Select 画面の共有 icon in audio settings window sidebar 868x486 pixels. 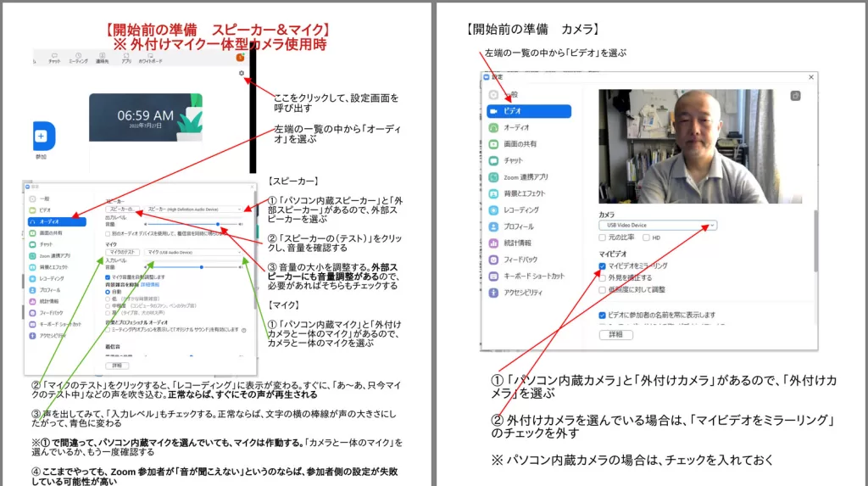(x=33, y=233)
